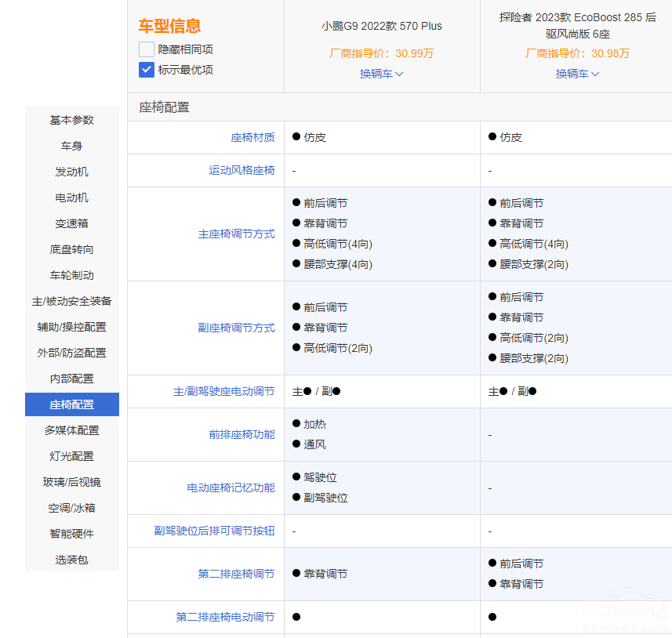
Task: Open the 电动座椅记忆功能 parameter link
Action: (231, 488)
